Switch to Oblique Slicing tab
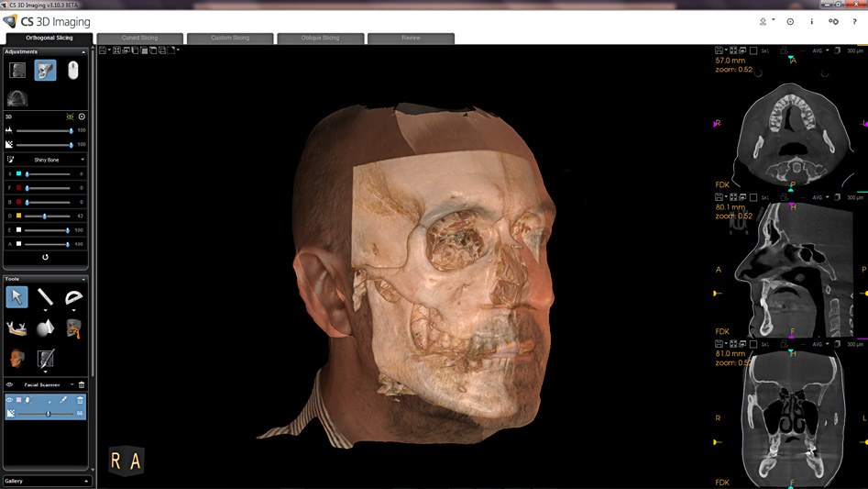 (x=321, y=39)
